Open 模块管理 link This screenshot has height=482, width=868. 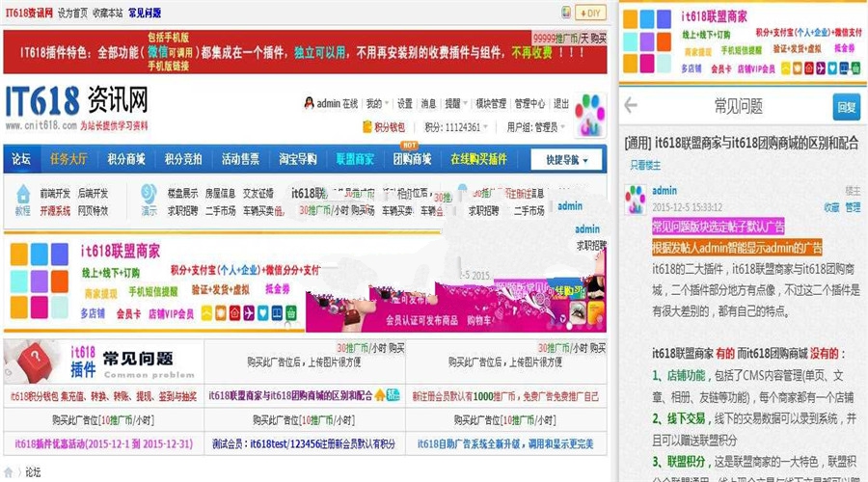click(x=491, y=103)
